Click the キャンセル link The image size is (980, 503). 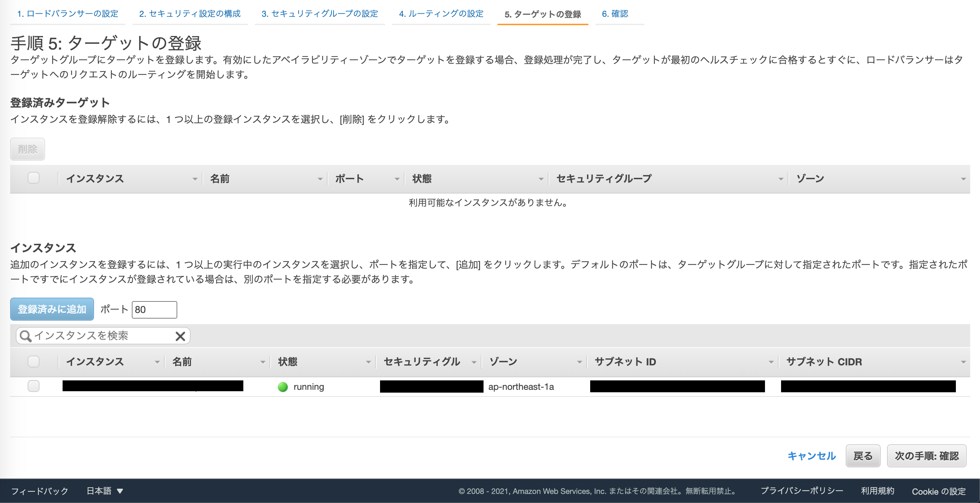click(x=811, y=455)
